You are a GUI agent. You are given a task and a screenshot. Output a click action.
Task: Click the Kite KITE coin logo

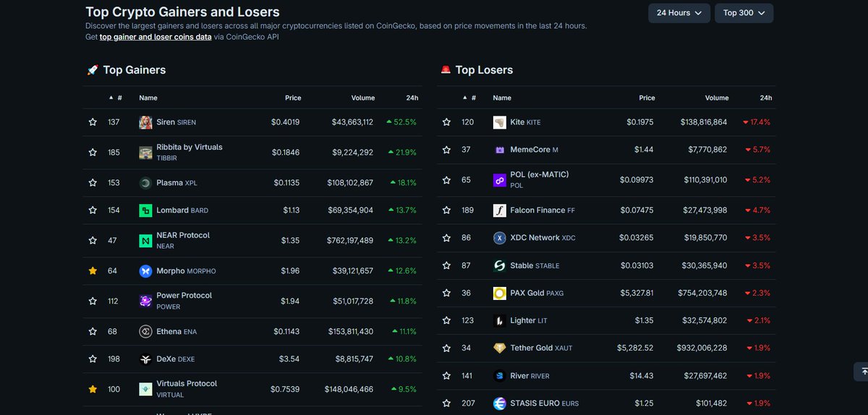(x=499, y=122)
